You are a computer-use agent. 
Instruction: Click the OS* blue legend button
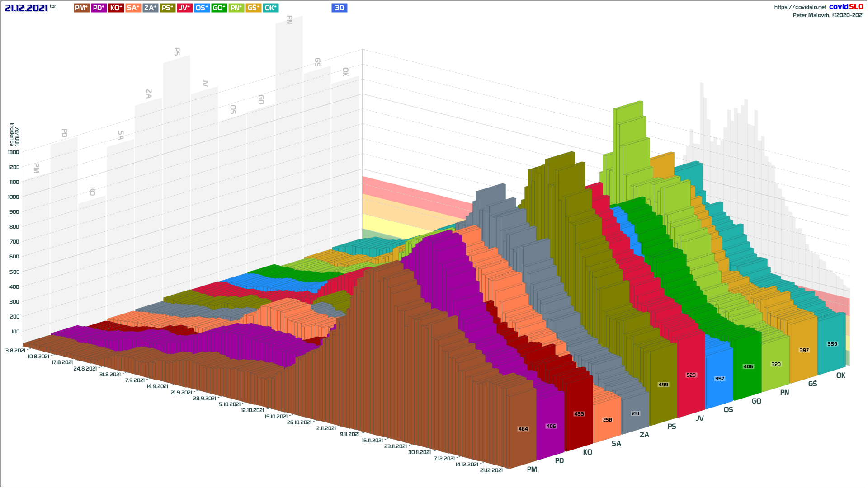(x=202, y=8)
